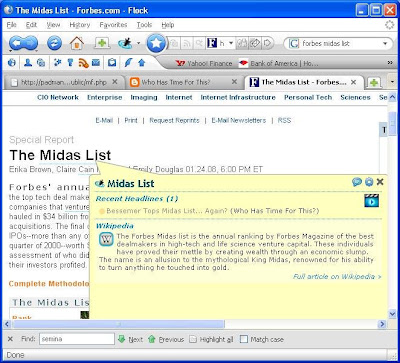Screen dimensions: 400x363
Task: Click the Wikipedia W icon in popup
Action: (107, 239)
